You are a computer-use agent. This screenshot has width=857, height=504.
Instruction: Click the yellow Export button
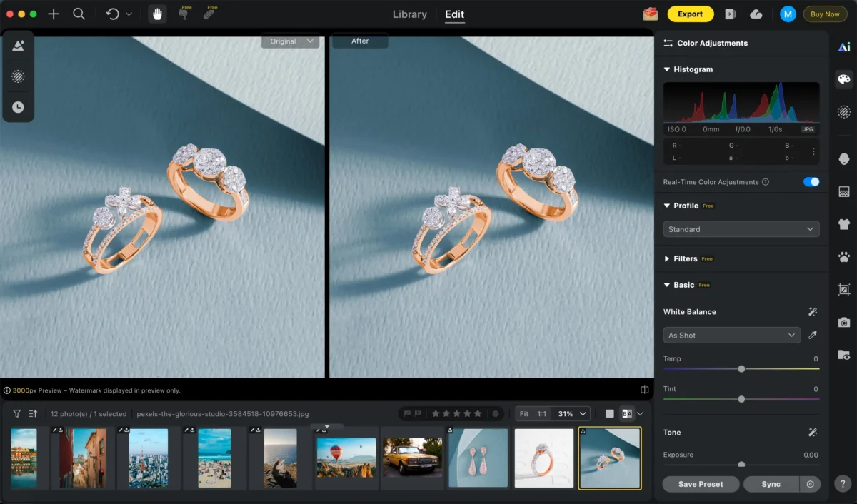point(690,14)
